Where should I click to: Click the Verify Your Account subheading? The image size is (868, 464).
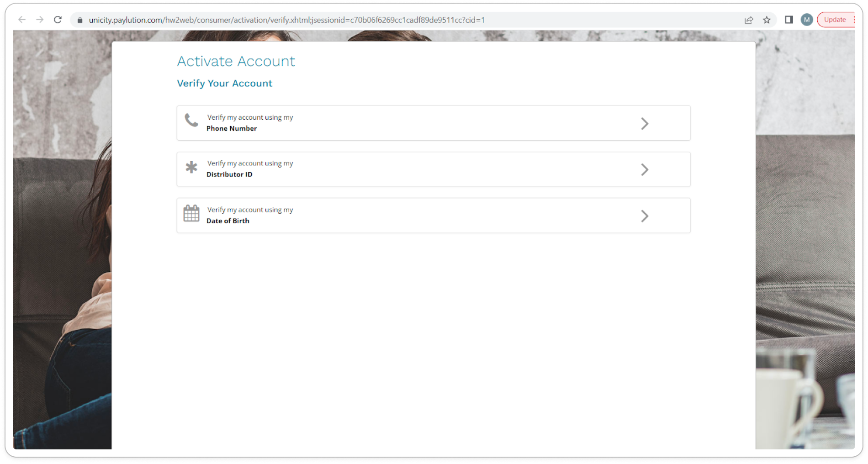coord(225,84)
